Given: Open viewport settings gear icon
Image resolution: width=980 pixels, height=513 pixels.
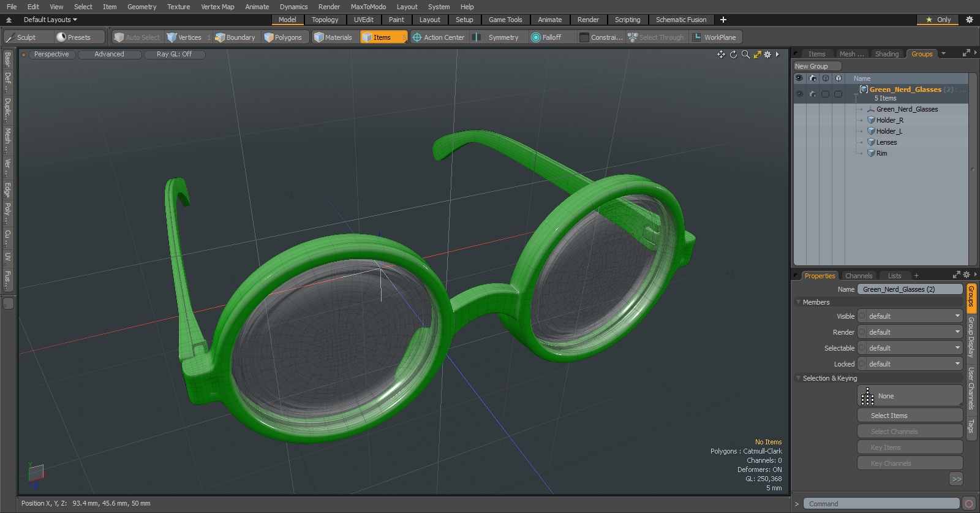Looking at the screenshot, I should pos(767,55).
